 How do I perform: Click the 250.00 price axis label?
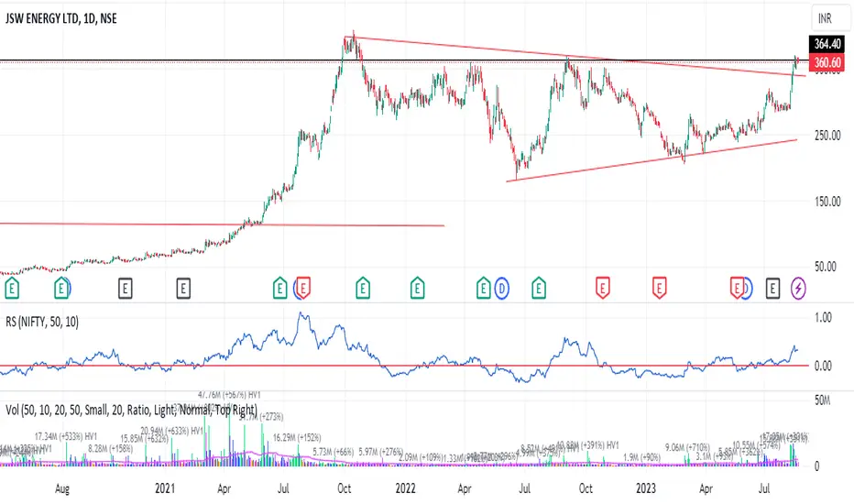tap(827, 135)
